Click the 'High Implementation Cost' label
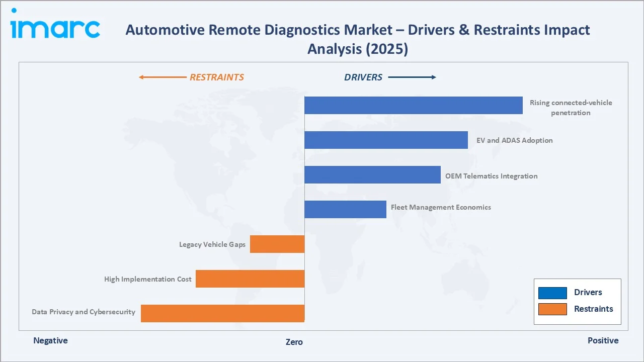Screen dimensions: 644x362 click(x=148, y=279)
